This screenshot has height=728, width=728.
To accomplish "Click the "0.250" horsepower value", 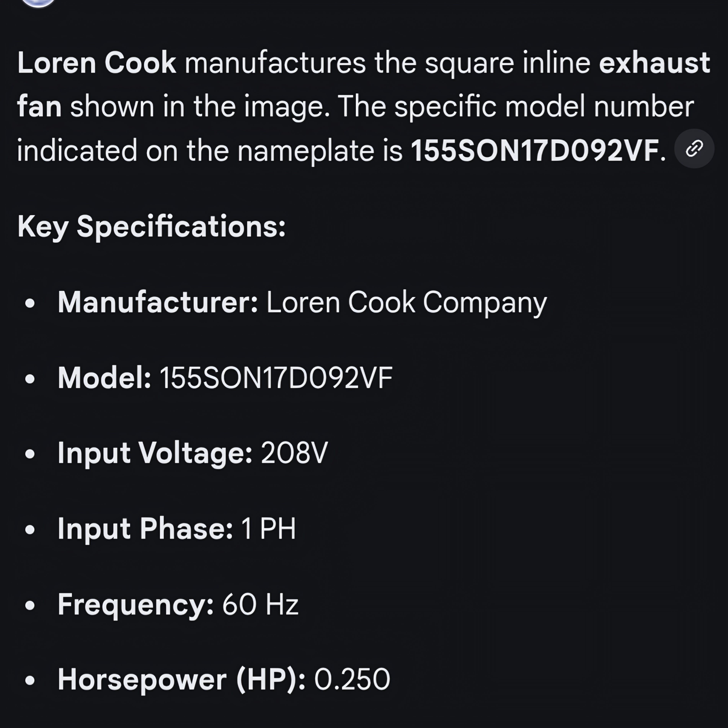I will (352, 680).
